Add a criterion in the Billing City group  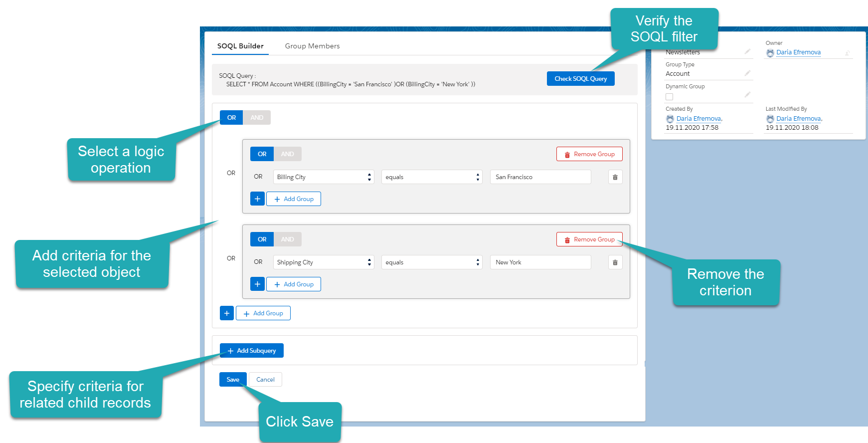coord(257,199)
